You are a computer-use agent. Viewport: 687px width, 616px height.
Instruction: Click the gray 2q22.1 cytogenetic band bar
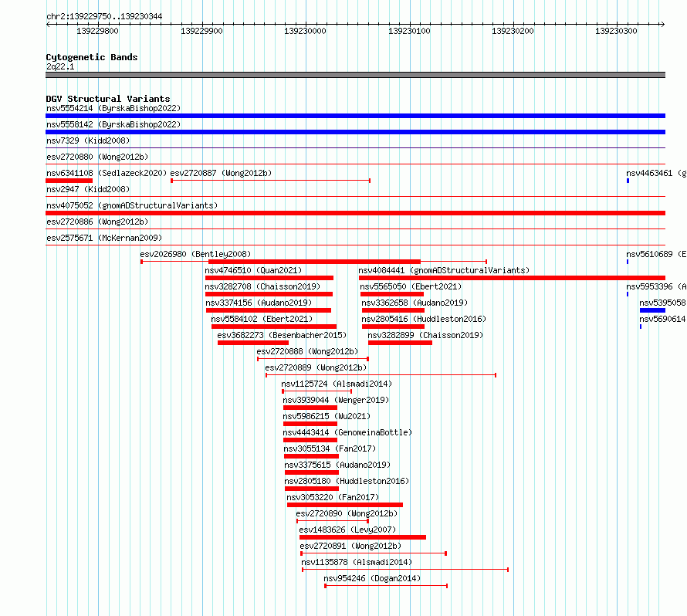pyautogui.click(x=355, y=75)
